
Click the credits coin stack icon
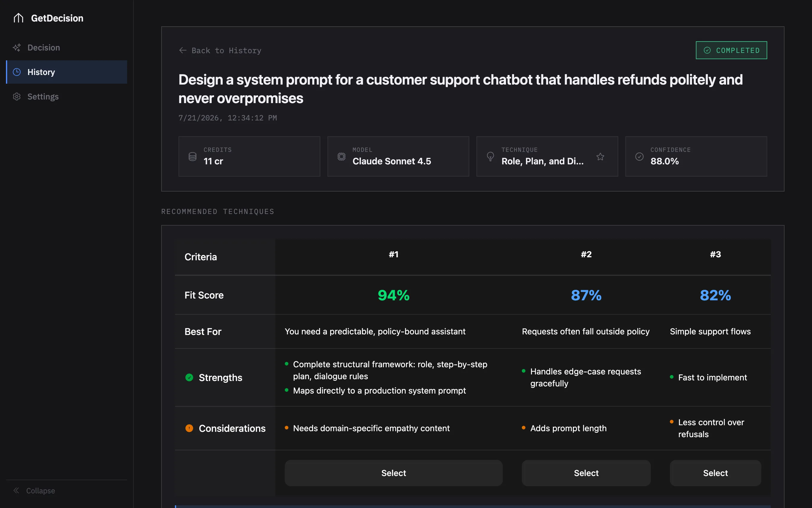click(x=192, y=157)
